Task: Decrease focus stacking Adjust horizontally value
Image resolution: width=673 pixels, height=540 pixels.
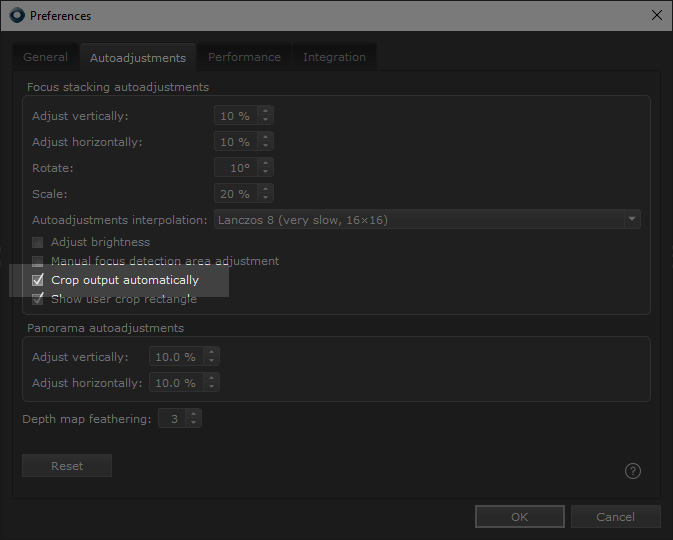Action: coord(265,147)
